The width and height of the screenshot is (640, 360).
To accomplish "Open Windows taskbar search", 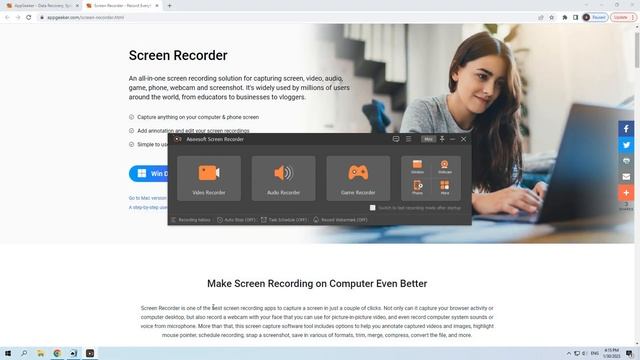I will [24, 353].
